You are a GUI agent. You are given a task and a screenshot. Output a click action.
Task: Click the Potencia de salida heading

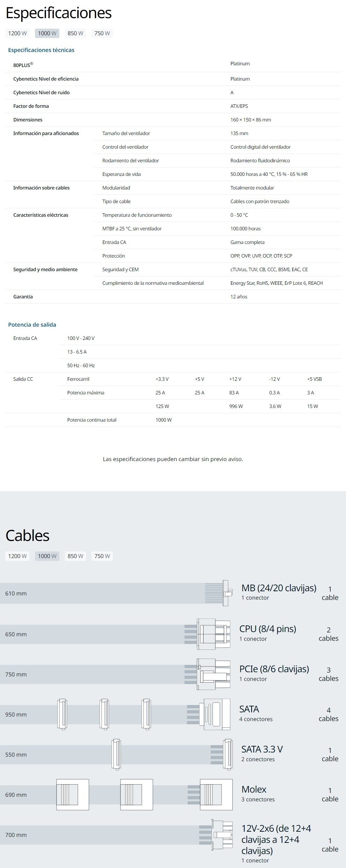point(32,325)
